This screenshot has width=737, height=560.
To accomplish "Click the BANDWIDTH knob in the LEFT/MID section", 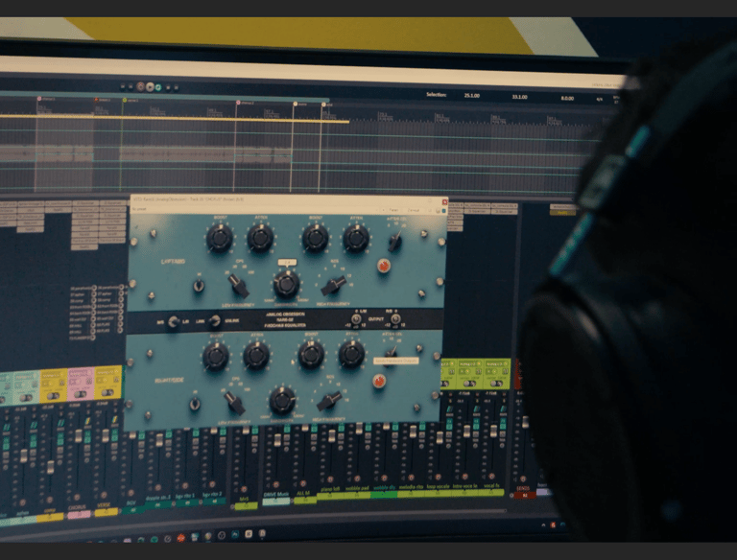I will coord(286,285).
